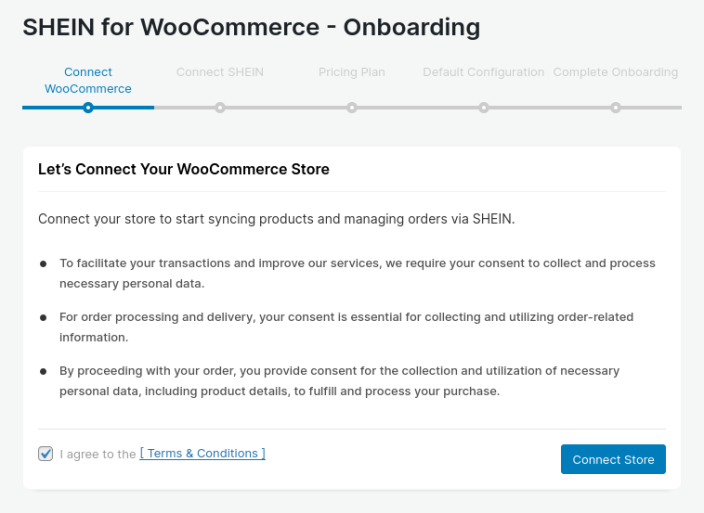Click the 'I agree to the' label text

(x=97, y=454)
